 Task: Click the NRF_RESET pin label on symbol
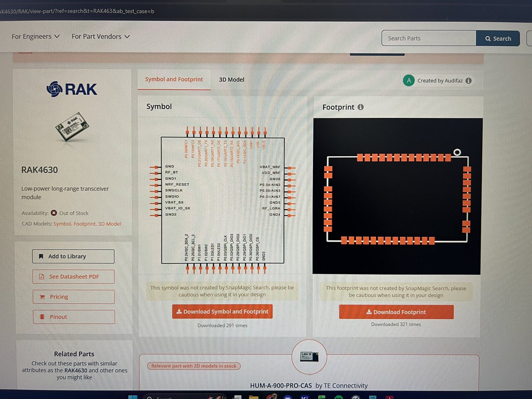[177, 184]
